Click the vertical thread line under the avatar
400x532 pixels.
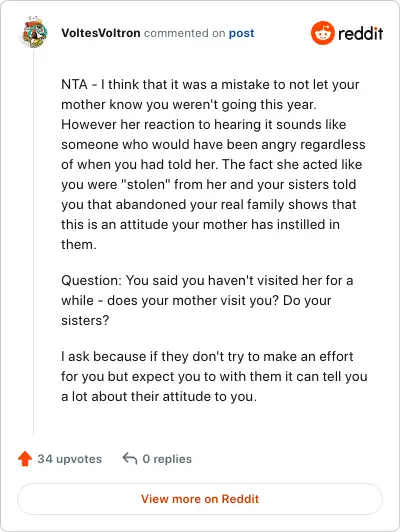[x=34, y=242]
